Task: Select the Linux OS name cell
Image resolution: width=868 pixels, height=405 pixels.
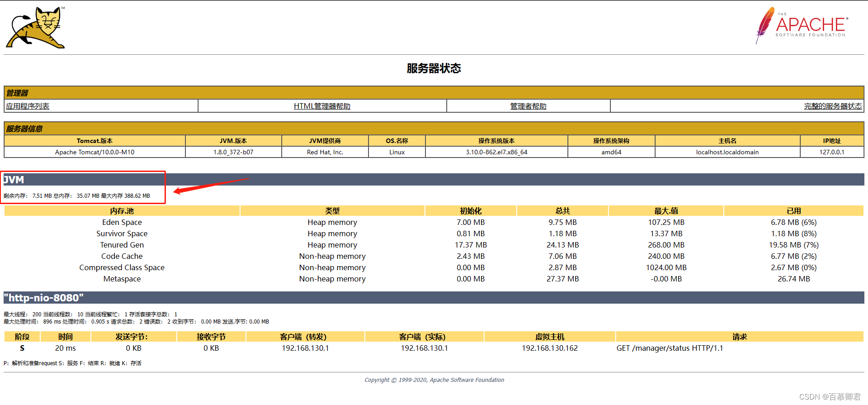Action: coord(397,152)
